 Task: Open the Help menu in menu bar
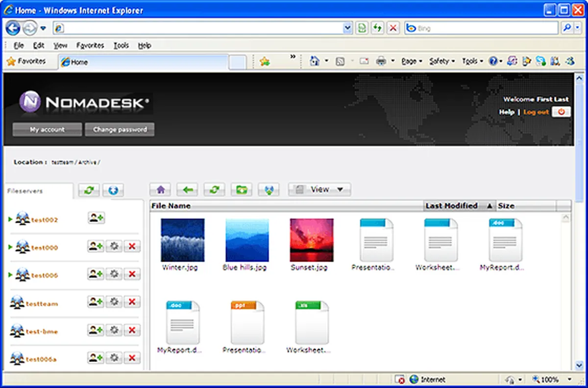click(x=144, y=45)
